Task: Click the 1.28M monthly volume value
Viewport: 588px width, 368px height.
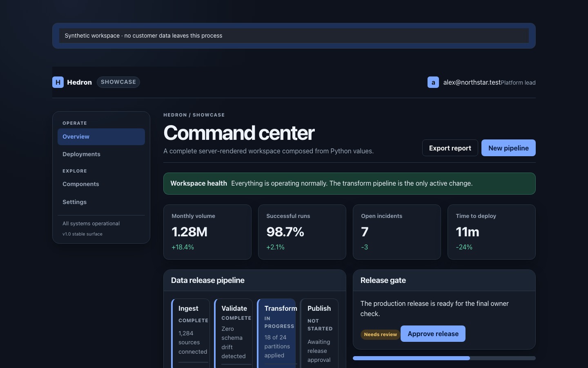Action: pyautogui.click(x=189, y=232)
